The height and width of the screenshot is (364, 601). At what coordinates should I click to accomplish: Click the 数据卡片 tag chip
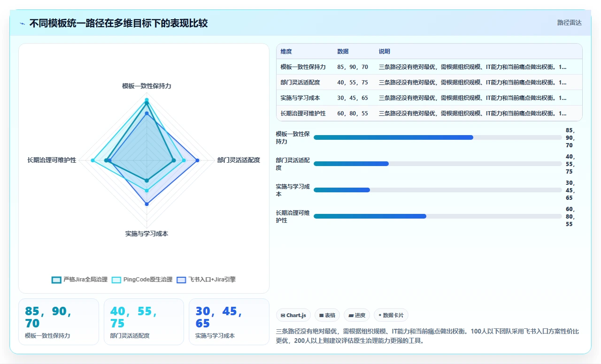[391, 315]
